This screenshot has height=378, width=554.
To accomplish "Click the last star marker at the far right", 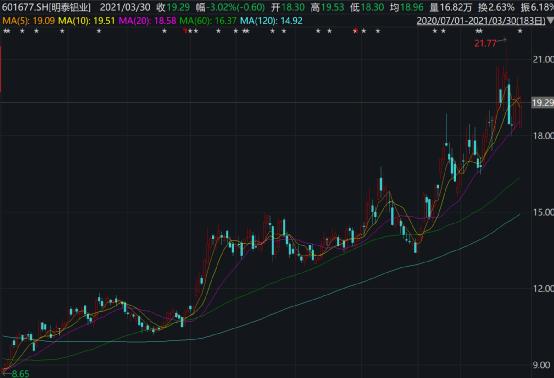I will [520, 31].
